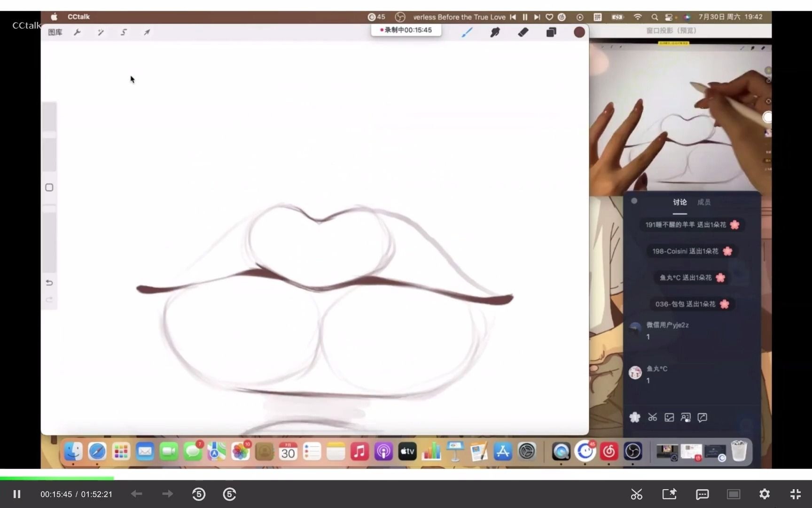Click the webcam preview of hand drawing
812x508 pixels.
pyautogui.click(x=680, y=118)
